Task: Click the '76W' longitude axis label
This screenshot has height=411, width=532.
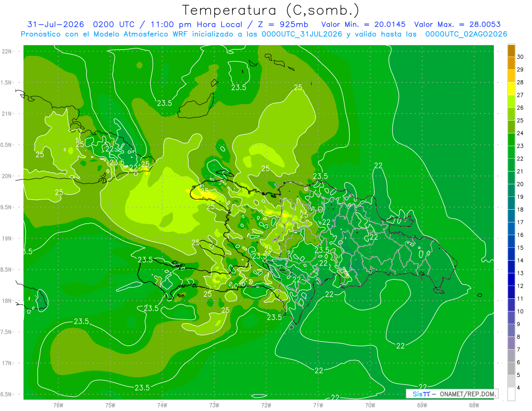Action: (x=58, y=405)
